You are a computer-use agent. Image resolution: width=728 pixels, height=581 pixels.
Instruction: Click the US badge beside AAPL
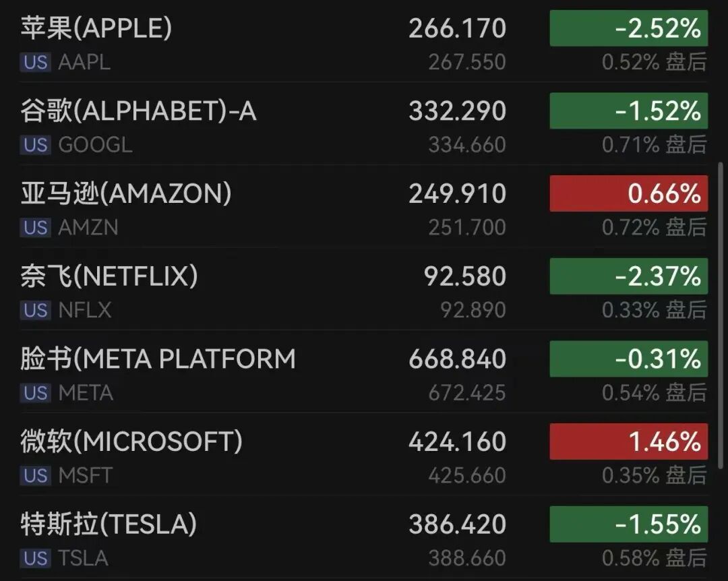(x=35, y=63)
